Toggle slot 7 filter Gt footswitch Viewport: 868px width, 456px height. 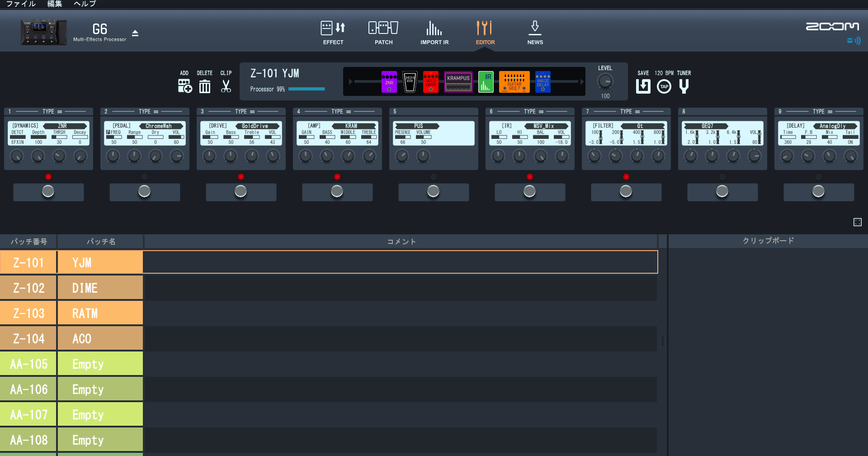point(626,192)
